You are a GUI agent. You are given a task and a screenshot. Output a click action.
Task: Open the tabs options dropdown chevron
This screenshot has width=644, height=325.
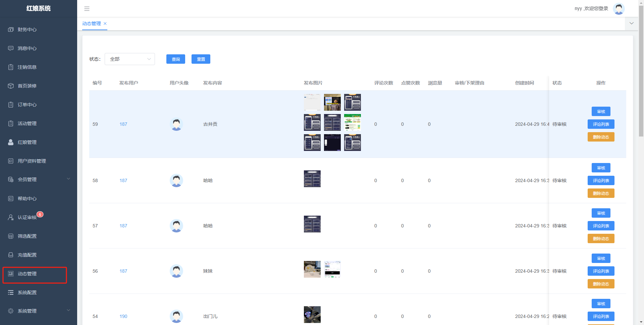[x=632, y=23]
